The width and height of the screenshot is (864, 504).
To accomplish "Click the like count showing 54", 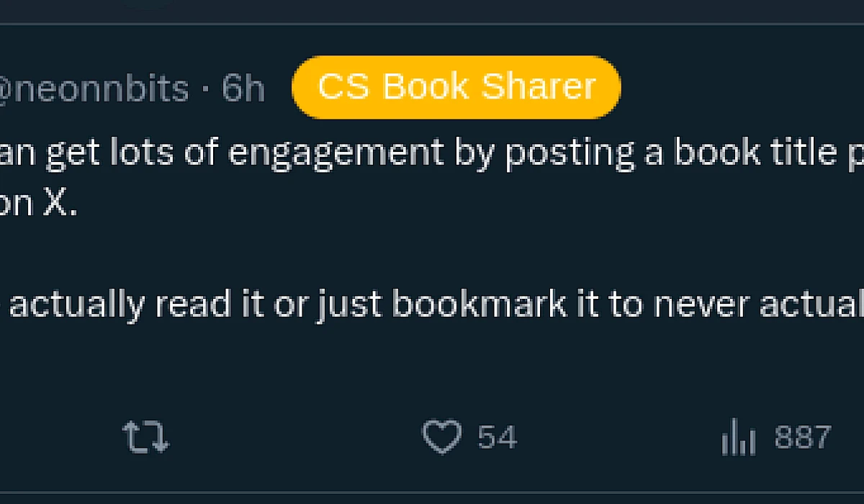I will [497, 437].
